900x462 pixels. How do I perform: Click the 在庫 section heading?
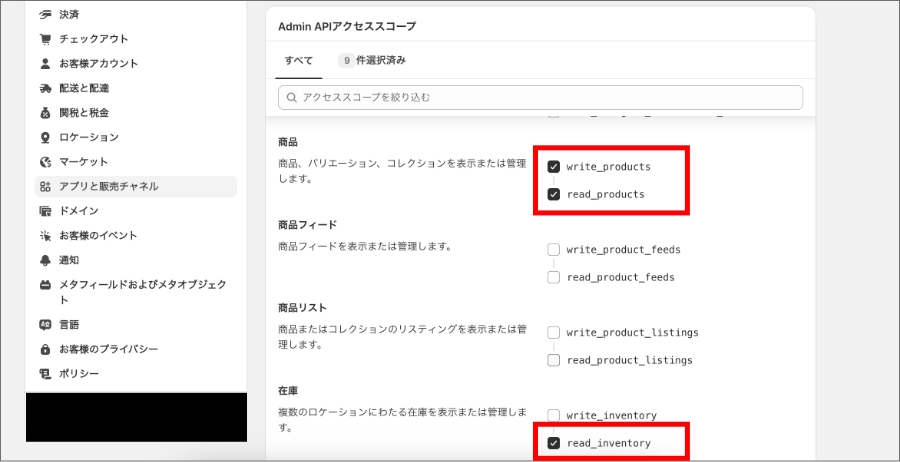click(288, 391)
